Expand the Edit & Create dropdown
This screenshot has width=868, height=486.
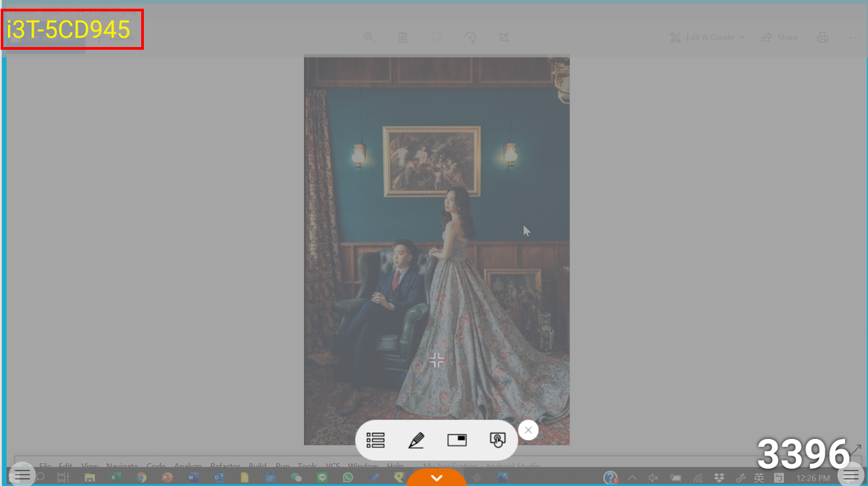[x=708, y=38]
